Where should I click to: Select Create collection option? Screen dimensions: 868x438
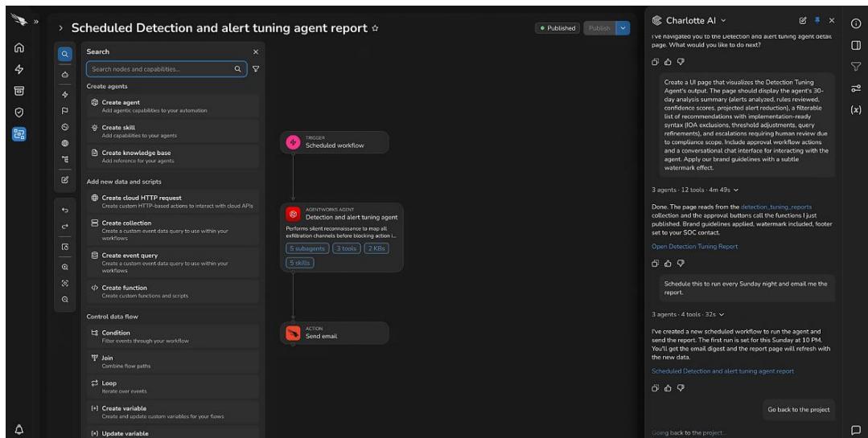172,230
